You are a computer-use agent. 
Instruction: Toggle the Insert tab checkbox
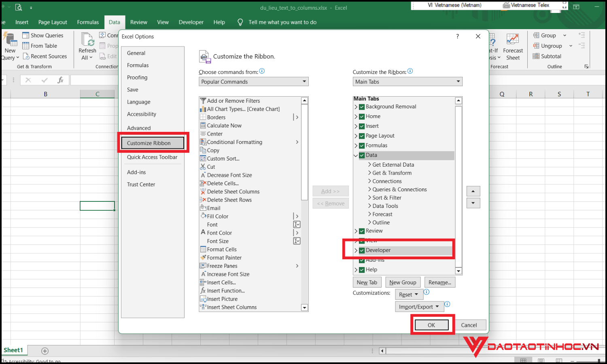coord(362,126)
